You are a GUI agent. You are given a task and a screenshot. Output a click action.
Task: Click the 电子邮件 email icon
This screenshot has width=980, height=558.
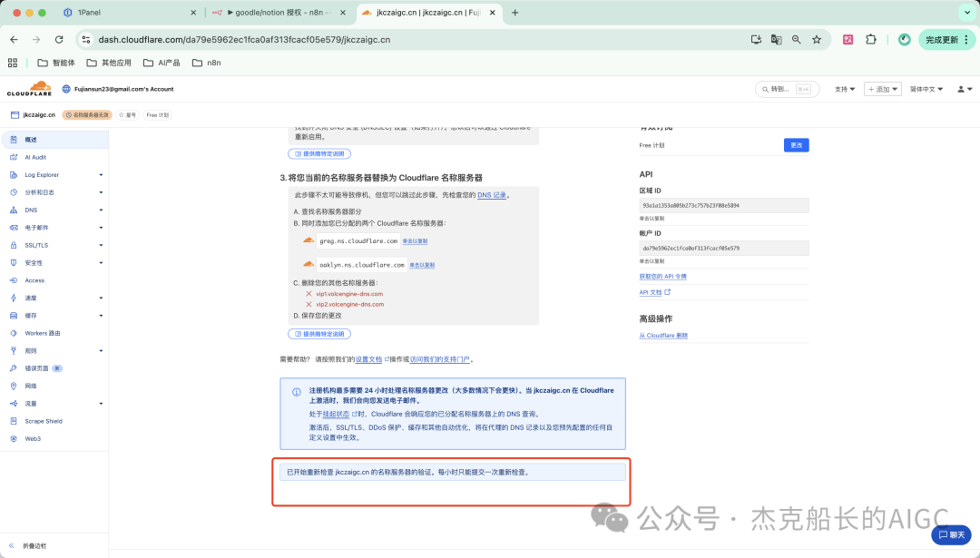coord(13,228)
